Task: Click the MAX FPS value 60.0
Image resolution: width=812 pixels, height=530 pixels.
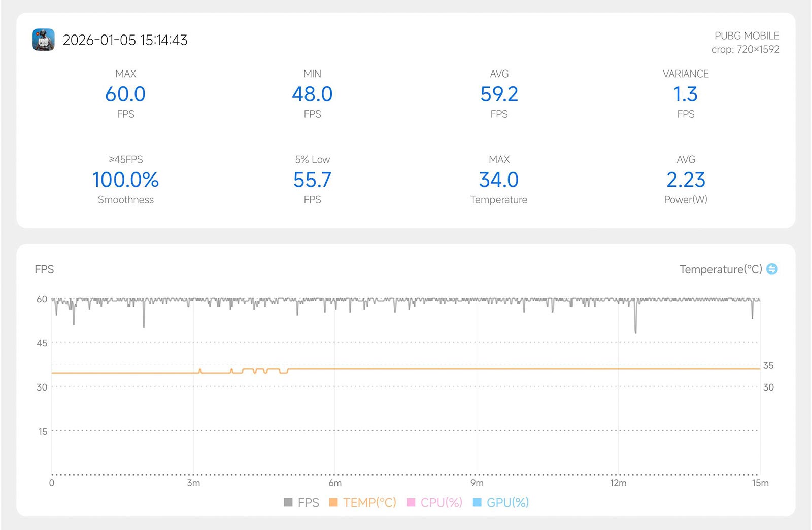Action: pos(125,94)
